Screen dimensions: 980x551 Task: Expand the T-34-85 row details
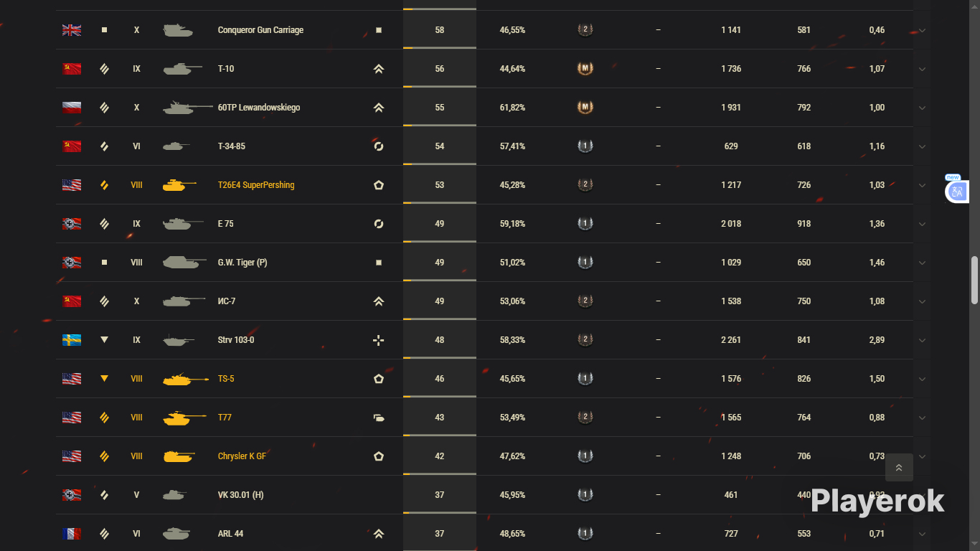[x=923, y=146]
